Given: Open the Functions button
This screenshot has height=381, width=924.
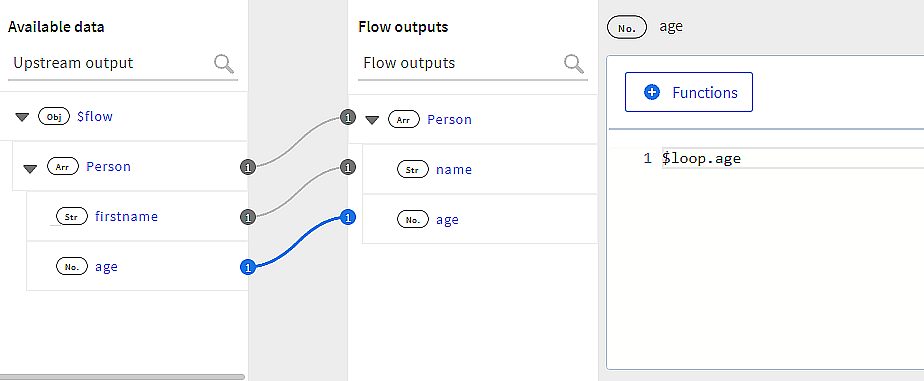Looking at the screenshot, I should [x=689, y=92].
